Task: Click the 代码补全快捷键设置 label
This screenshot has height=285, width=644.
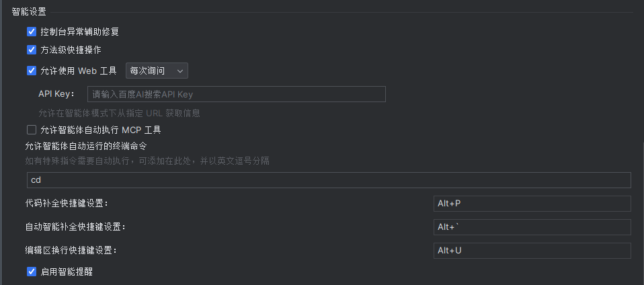Action: point(67,203)
